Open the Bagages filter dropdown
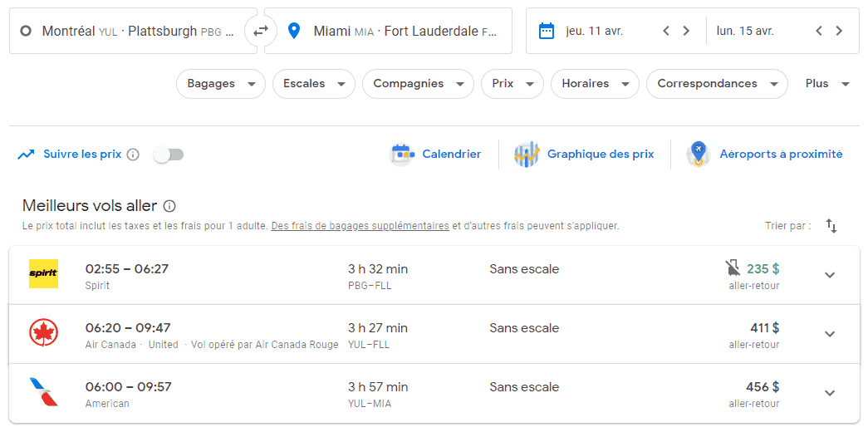 tap(220, 84)
